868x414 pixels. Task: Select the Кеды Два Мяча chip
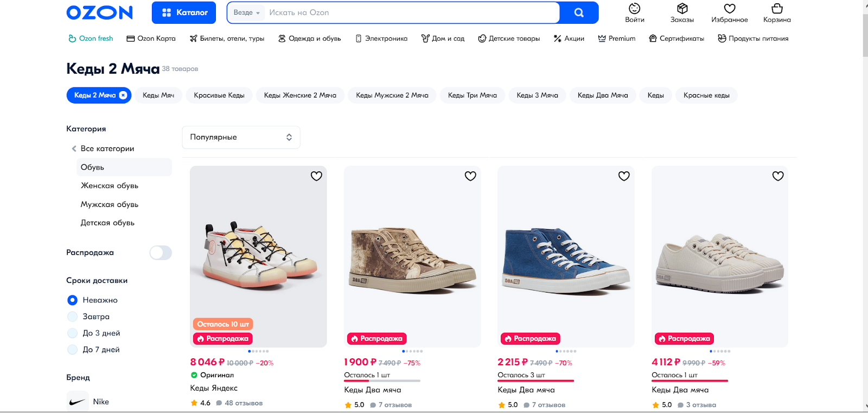tap(603, 95)
